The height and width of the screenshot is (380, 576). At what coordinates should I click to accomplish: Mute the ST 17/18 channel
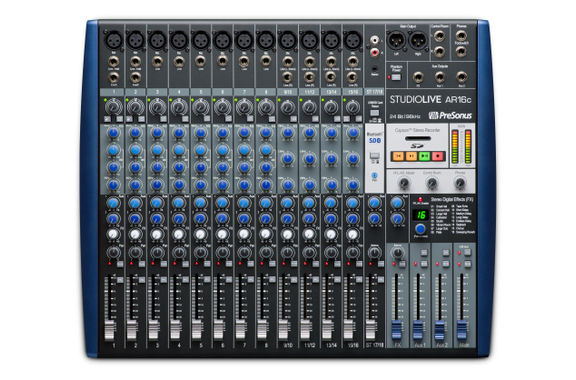tap(381, 264)
